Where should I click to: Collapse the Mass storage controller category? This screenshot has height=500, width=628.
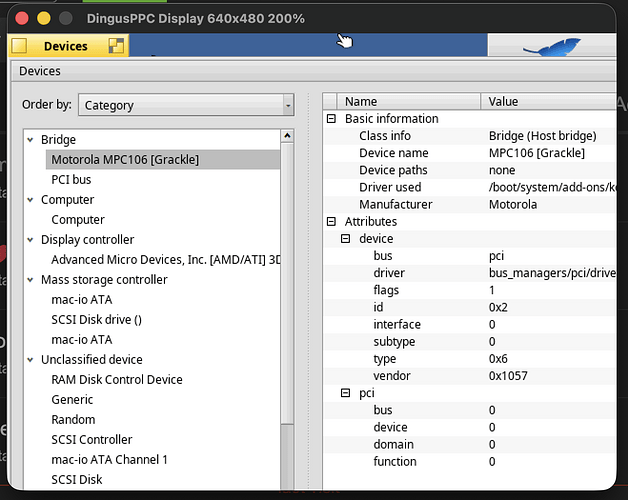coord(30,280)
